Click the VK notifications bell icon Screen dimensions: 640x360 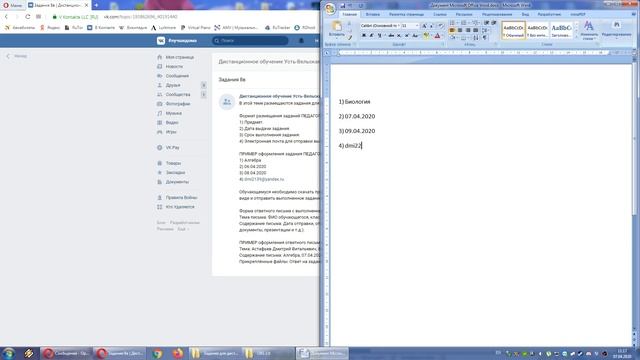point(301,40)
